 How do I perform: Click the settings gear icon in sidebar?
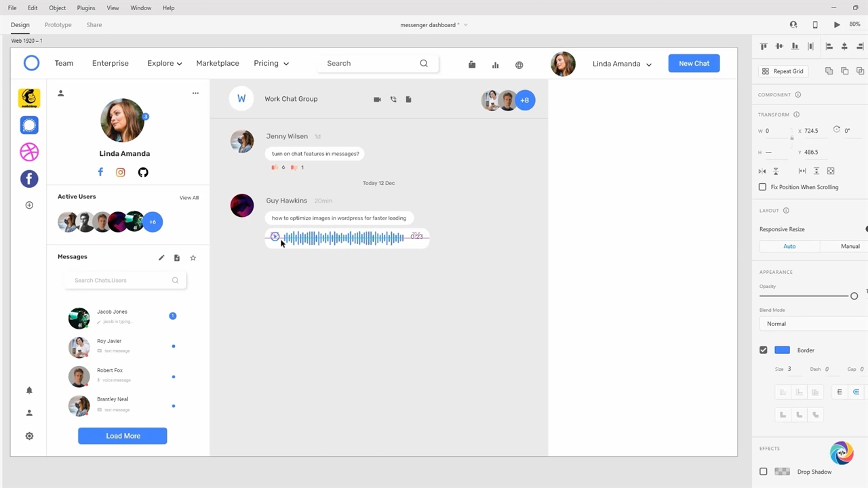pos(29,436)
